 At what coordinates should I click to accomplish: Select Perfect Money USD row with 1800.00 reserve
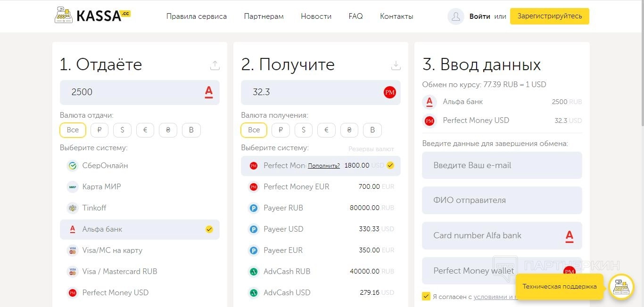(x=321, y=166)
